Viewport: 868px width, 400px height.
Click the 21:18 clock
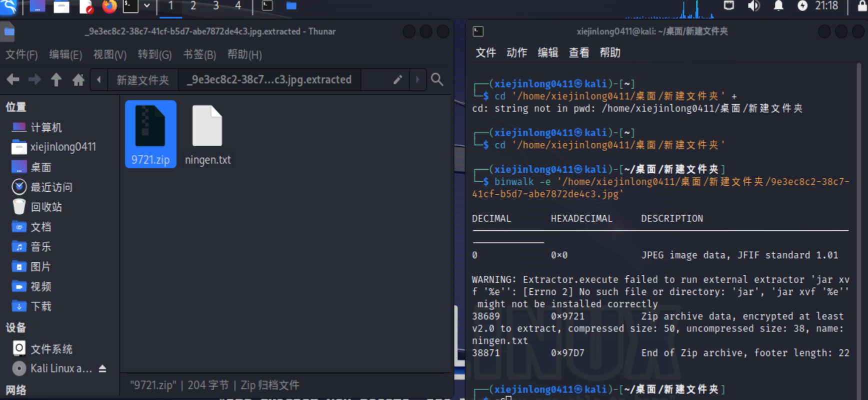click(826, 6)
